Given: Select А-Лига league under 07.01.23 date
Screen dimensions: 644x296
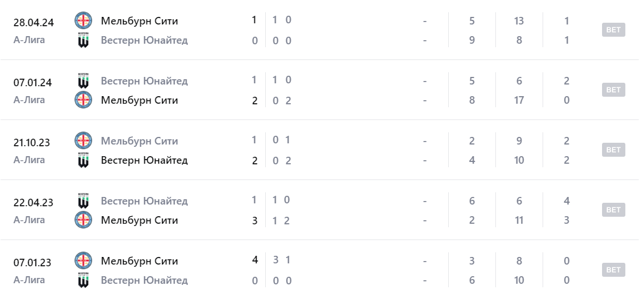Looking at the screenshot, I should 29,280.
